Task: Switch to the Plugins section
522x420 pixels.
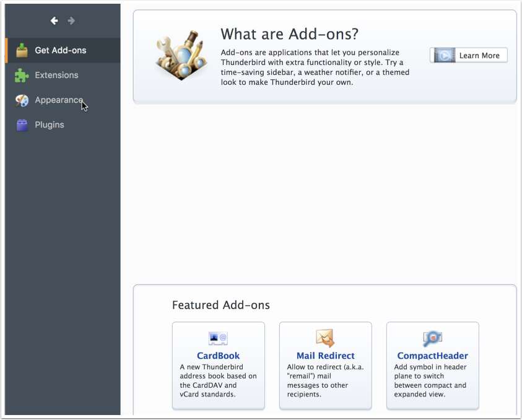Action: [x=63, y=125]
